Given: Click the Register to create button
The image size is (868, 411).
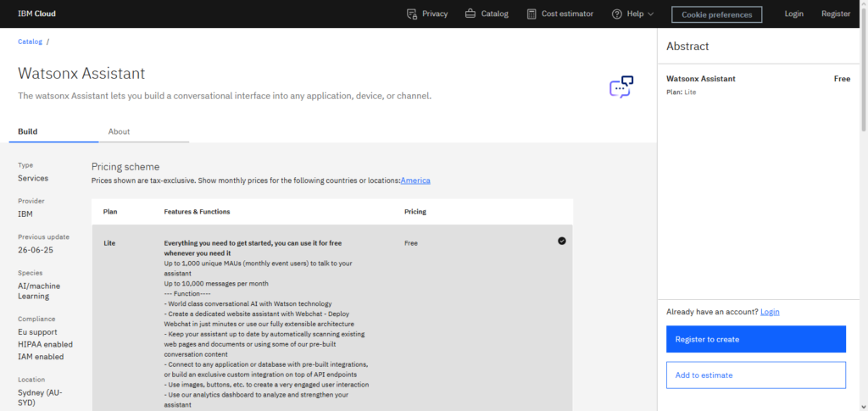Looking at the screenshot, I should pyautogui.click(x=755, y=339).
